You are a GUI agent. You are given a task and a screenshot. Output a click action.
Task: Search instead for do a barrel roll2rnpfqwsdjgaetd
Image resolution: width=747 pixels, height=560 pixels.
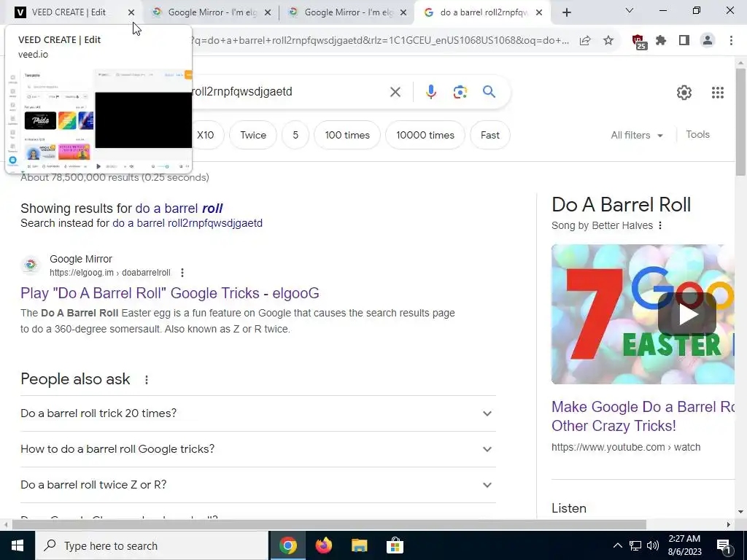tap(187, 223)
